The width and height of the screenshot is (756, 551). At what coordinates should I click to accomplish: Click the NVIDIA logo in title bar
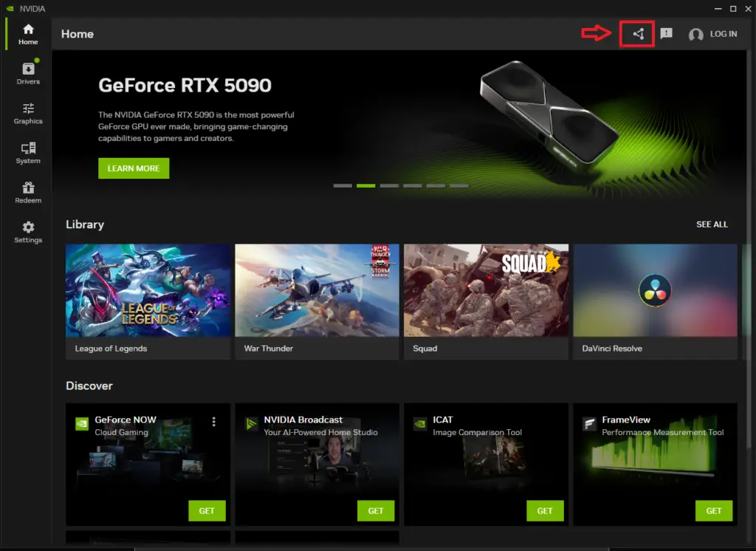tap(10, 9)
